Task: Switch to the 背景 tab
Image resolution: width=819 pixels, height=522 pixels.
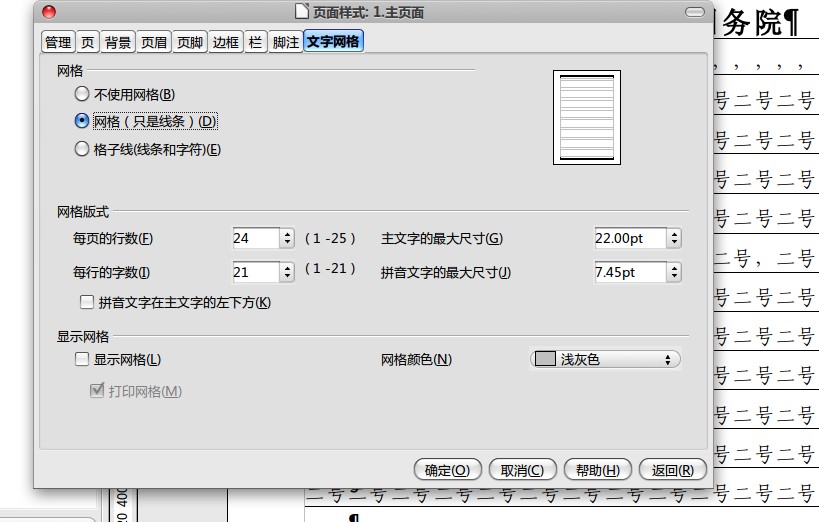Action: pyautogui.click(x=118, y=42)
